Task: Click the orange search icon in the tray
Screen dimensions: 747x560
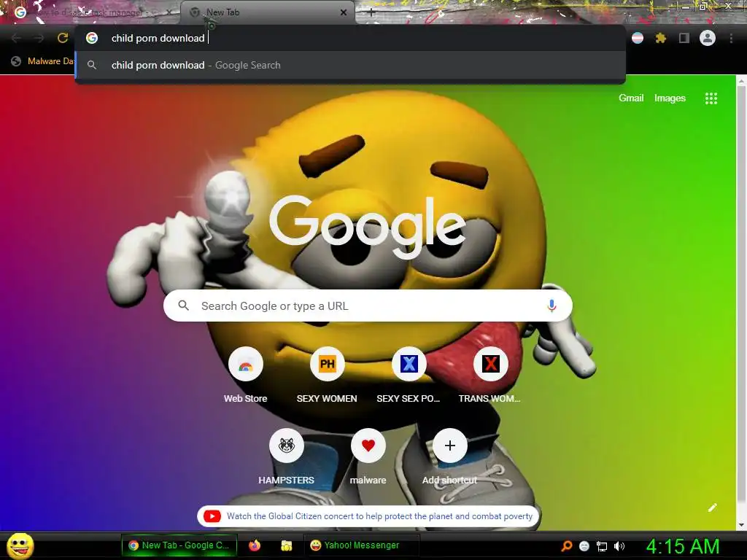Action: pos(567,545)
